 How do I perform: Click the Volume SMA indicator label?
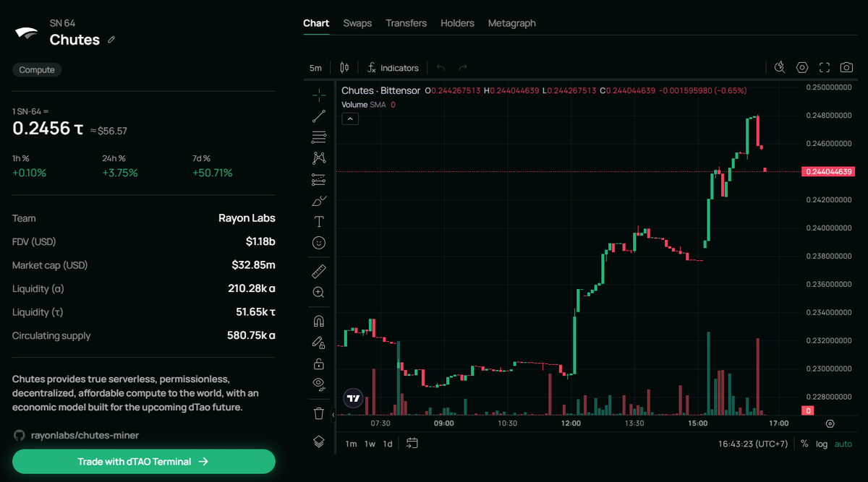[x=364, y=104]
